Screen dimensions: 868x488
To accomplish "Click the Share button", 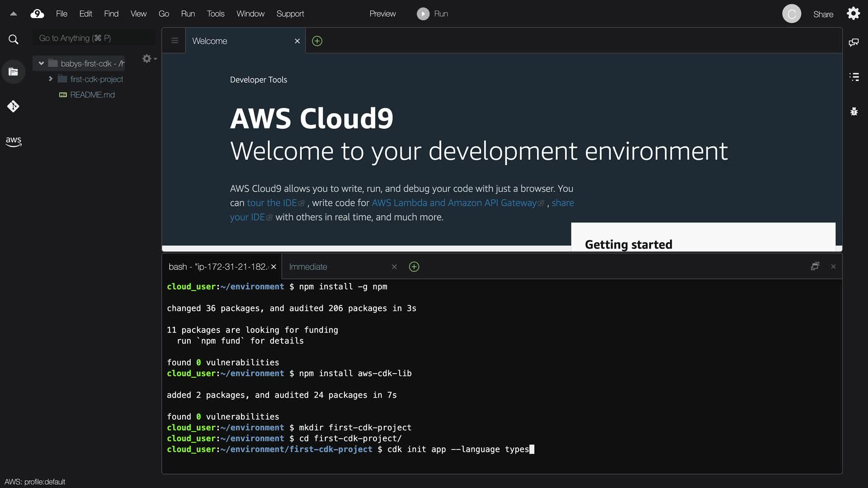I will pyautogui.click(x=823, y=14).
